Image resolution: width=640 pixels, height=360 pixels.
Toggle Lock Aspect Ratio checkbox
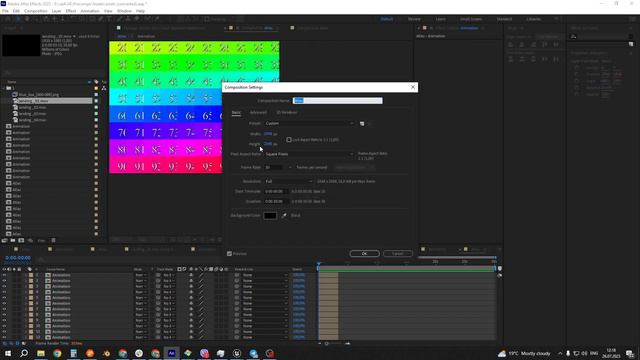tap(289, 140)
